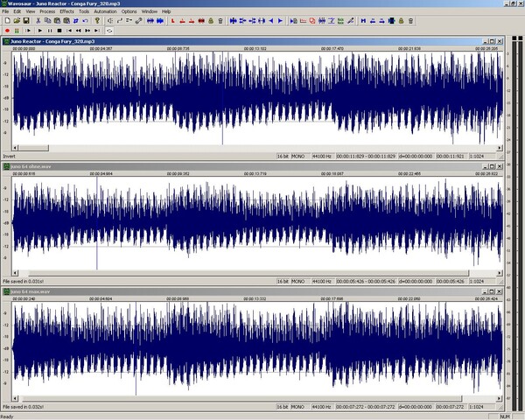Stop playback with the stop button

coord(59,31)
